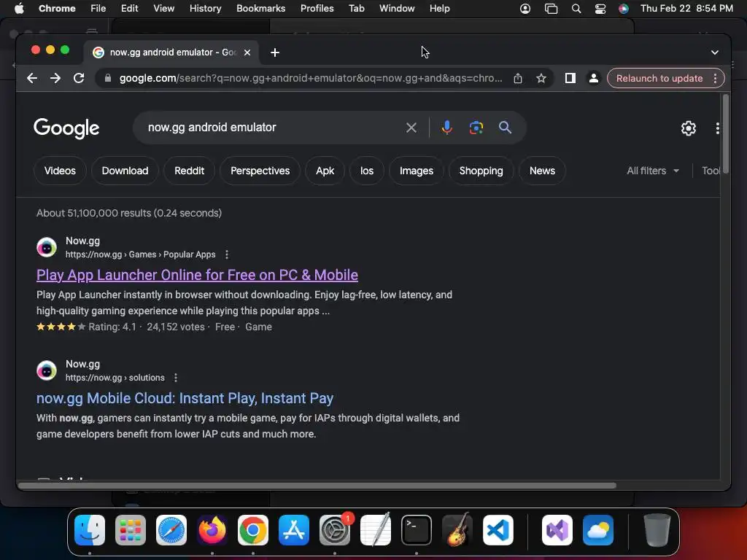747x560 pixels.
Task: Start voice search with the microphone
Action: pyautogui.click(x=446, y=128)
